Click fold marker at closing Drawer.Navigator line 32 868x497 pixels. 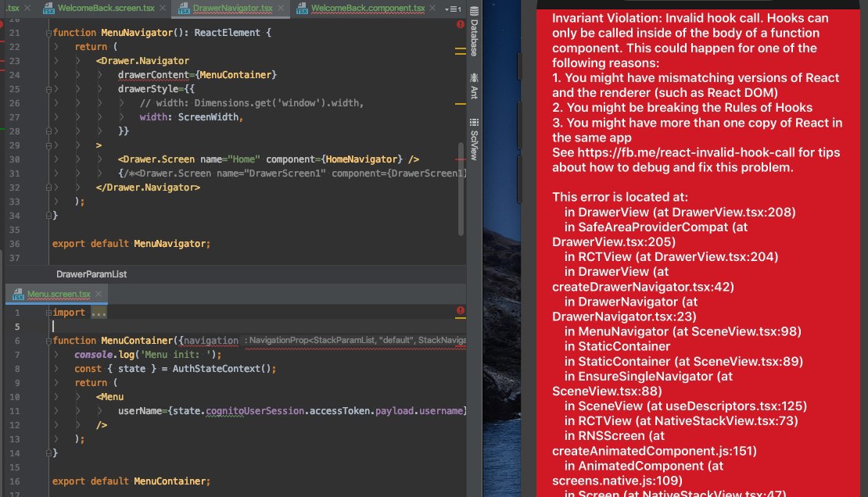tap(48, 188)
